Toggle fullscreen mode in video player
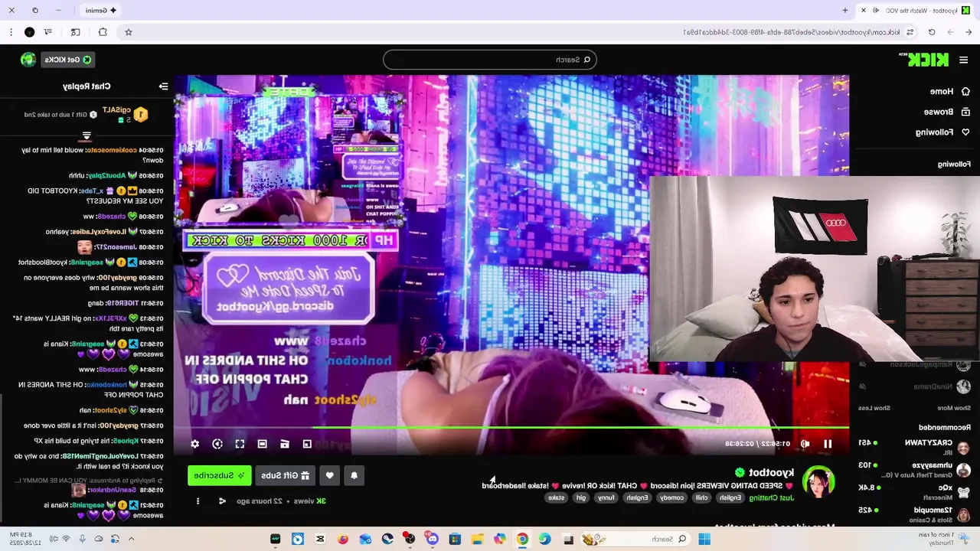The image size is (980, 551). 240,444
